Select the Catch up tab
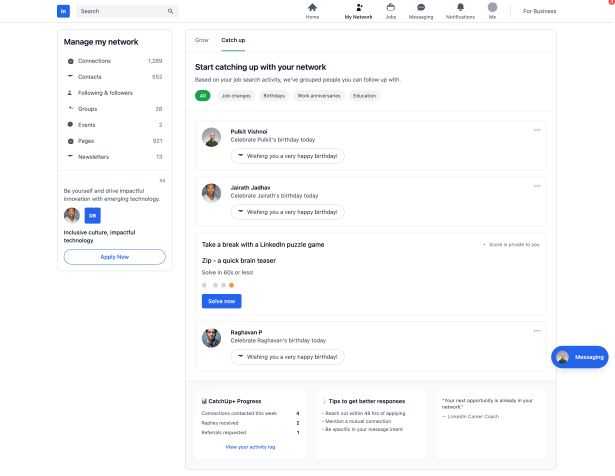Image resolution: width=615 pixels, height=476 pixels. click(x=233, y=40)
